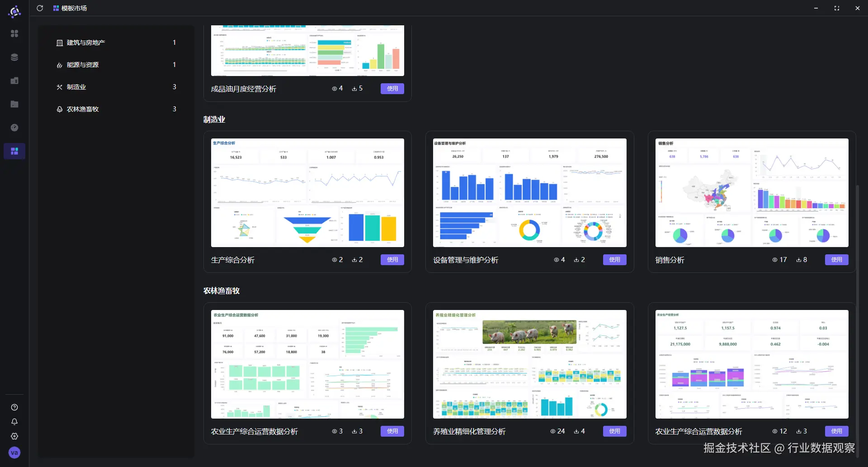Click the view-count eye icon on 生产综合分析 card

335,260
